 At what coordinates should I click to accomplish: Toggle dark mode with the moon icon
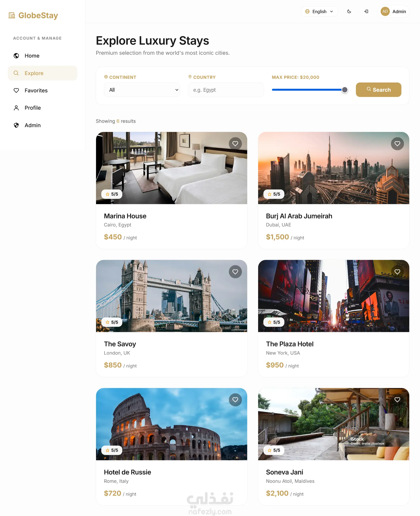point(349,11)
